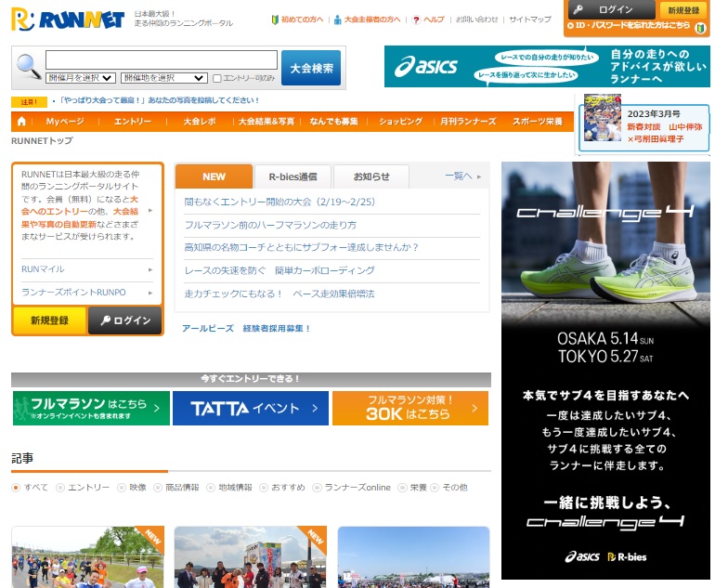Viewport: 715px width, 588px height.
Task: Open the third article thumbnail with blue sky
Action: pos(413,557)
